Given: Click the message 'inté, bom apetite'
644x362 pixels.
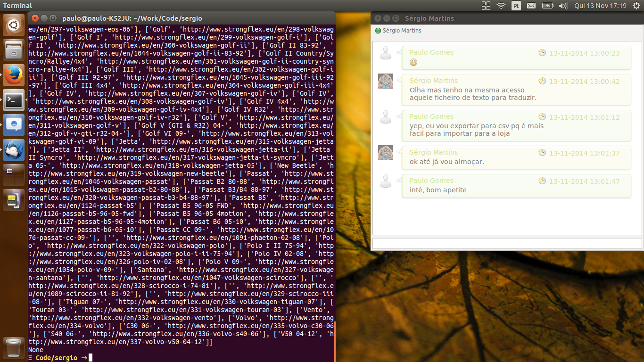Looking at the screenshot, I should point(438,190).
